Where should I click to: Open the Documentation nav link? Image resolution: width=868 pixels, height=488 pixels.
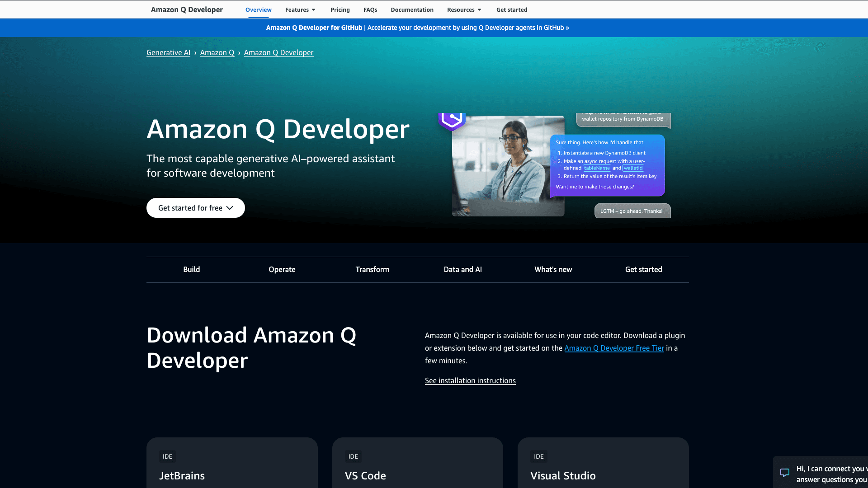pos(412,10)
